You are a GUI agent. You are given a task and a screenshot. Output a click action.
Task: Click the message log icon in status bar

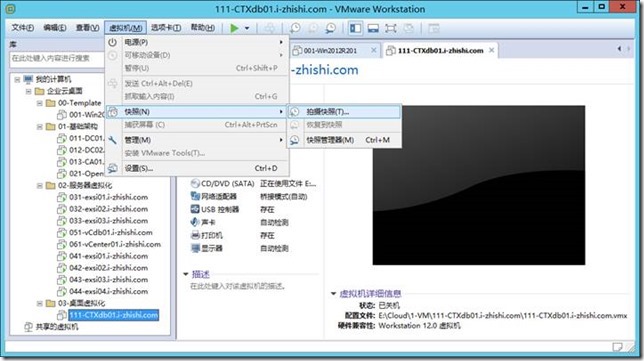point(617,347)
